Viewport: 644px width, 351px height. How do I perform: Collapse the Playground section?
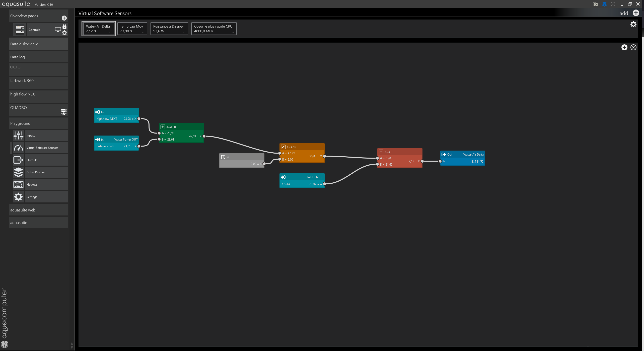(38, 123)
